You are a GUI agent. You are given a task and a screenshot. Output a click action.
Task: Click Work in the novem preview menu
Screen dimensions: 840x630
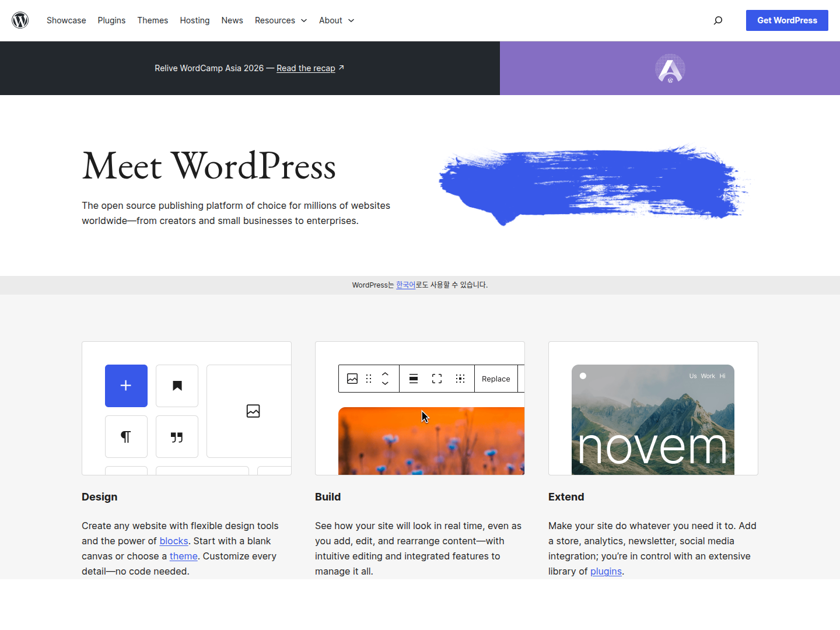point(708,376)
